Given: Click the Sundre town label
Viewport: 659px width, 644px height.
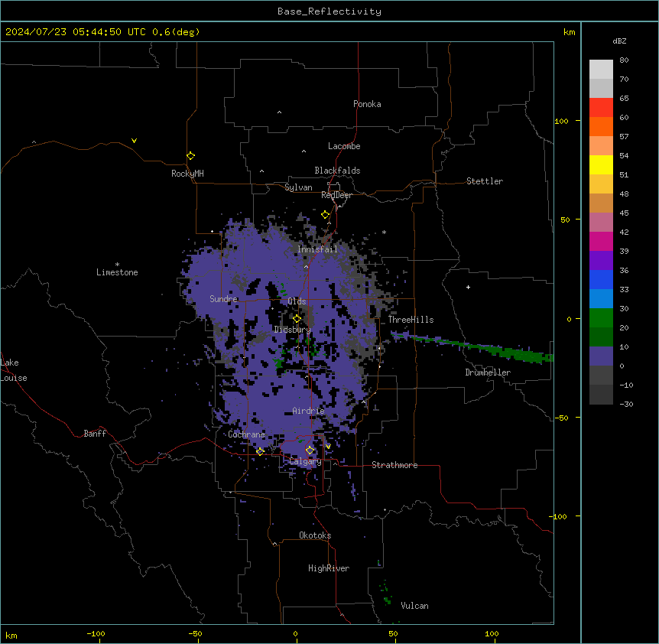Looking at the screenshot, I should pos(223,299).
